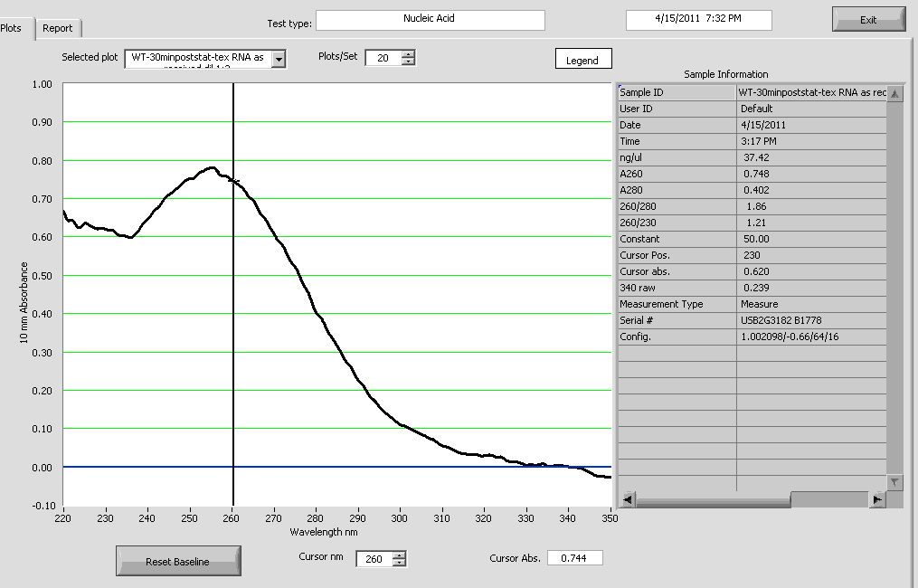Decrement the Cursor nm stepper down
This screenshot has width=918, height=588.
399,564
